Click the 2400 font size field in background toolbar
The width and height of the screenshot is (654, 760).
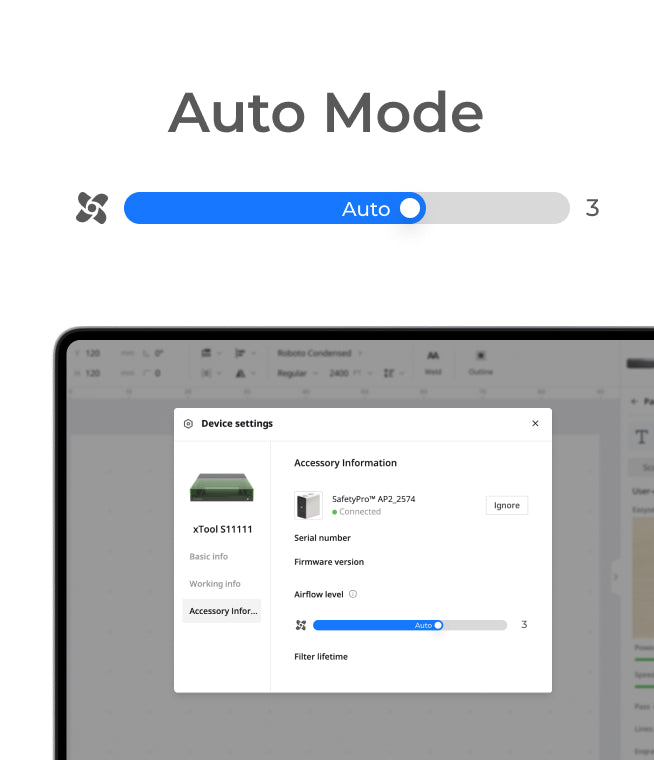pyautogui.click(x=351, y=373)
